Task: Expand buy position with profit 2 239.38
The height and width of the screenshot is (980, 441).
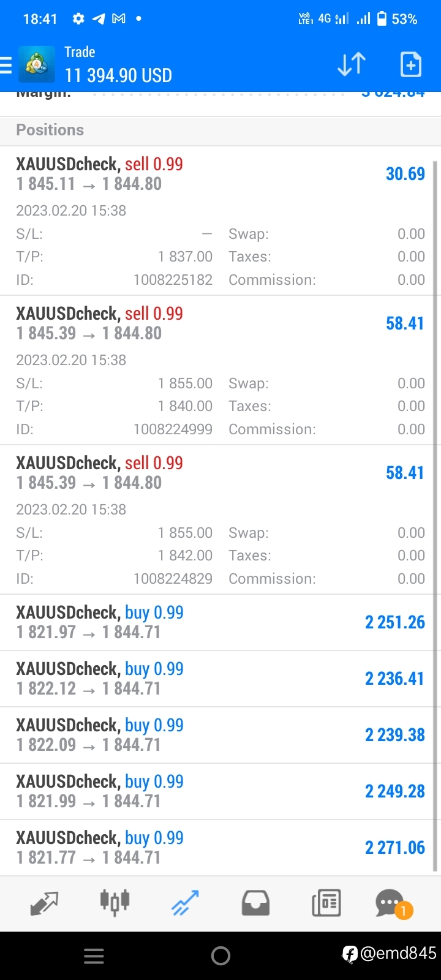Action: click(x=221, y=735)
